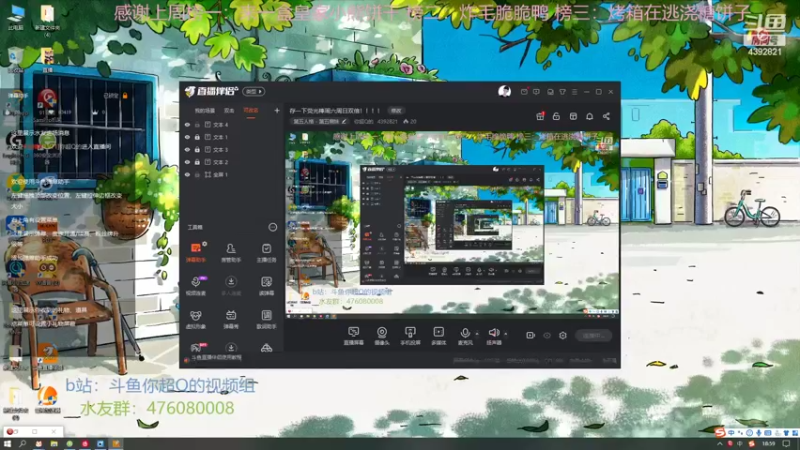
Task: Open the 弹幕助手 danmaku assistant tool
Action: (x=196, y=253)
